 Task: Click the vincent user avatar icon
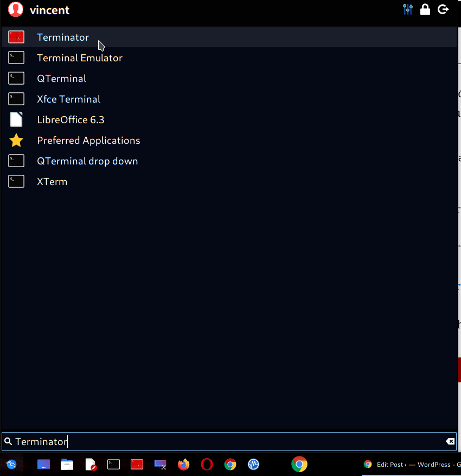(x=16, y=10)
